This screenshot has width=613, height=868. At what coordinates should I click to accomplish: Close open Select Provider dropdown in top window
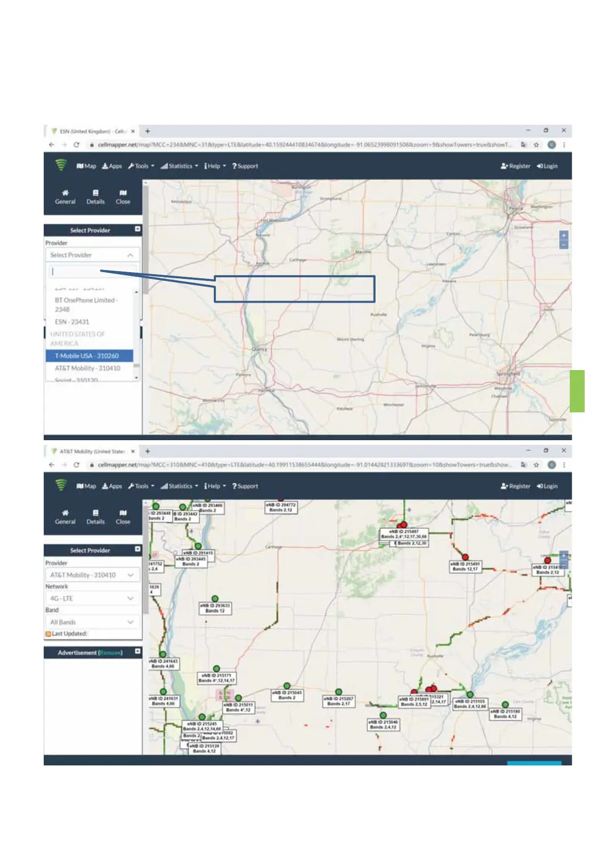tap(93, 255)
